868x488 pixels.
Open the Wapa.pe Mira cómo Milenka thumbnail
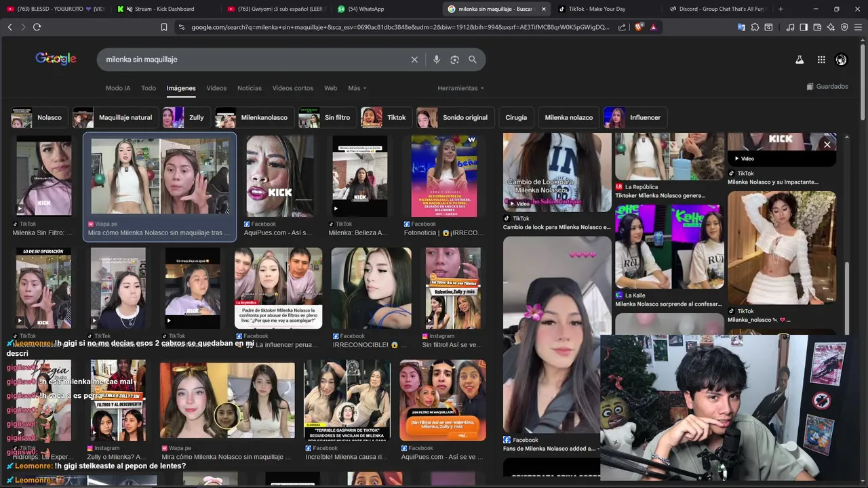160,176
